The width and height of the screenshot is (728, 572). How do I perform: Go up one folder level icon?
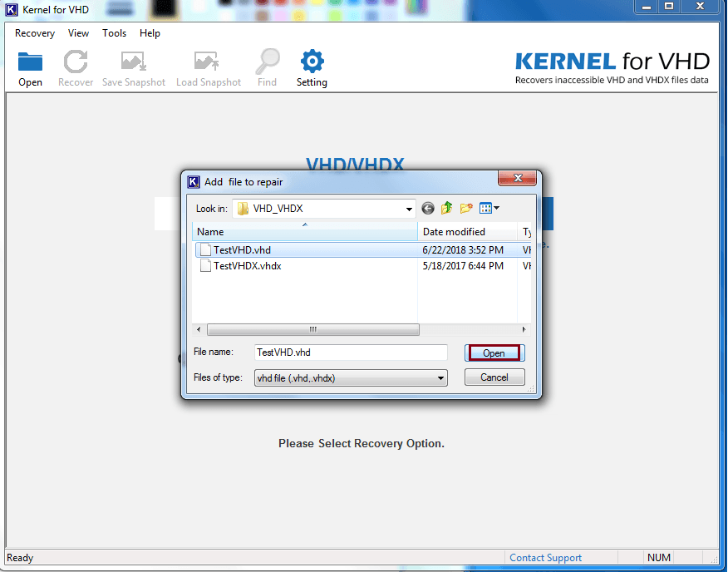pyautogui.click(x=446, y=208)
